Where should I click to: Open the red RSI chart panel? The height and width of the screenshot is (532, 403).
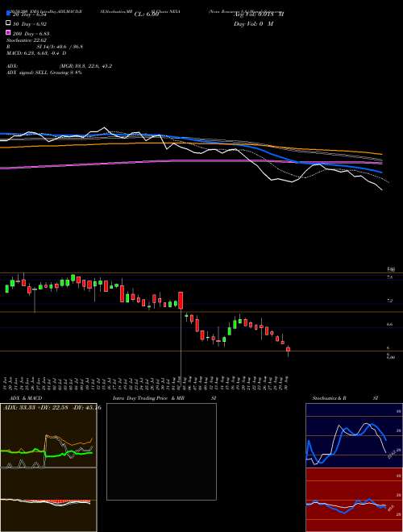point(354,500)
